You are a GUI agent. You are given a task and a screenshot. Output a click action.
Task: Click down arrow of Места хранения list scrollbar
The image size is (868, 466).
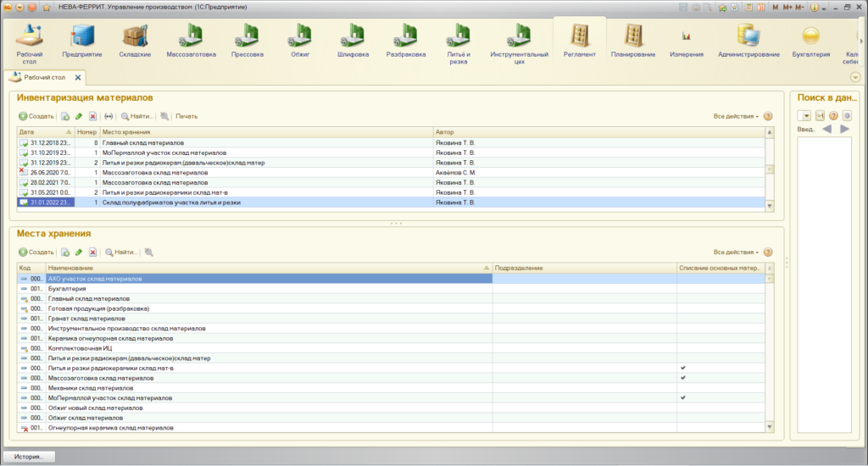(770, 427)
